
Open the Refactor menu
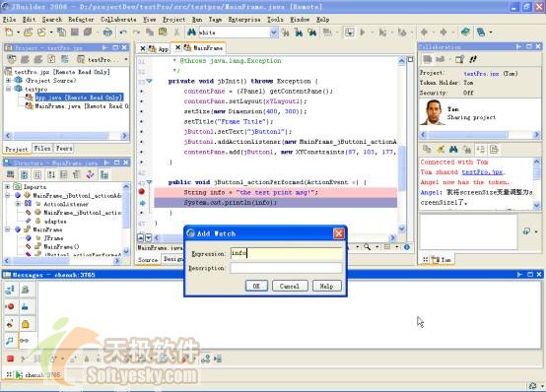point(81,20)
